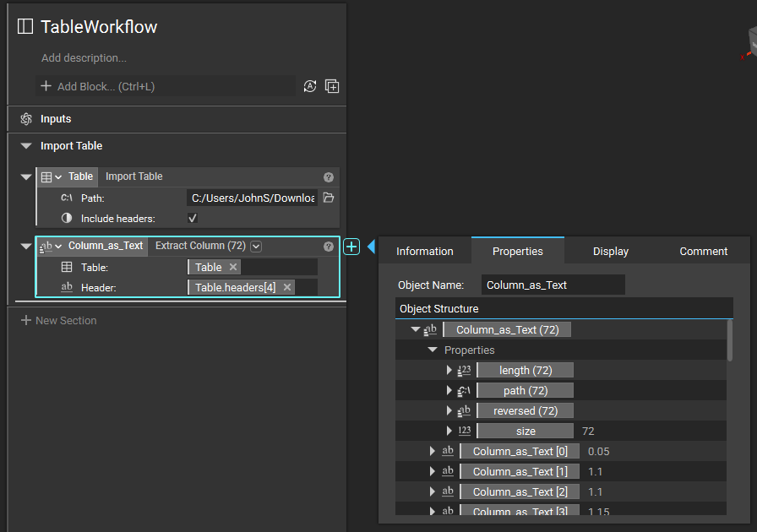Click the Add Block search field

166,86
